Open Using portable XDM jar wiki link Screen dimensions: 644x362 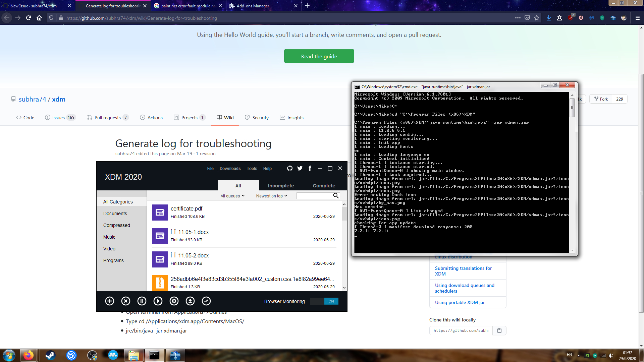pos(460,302)
